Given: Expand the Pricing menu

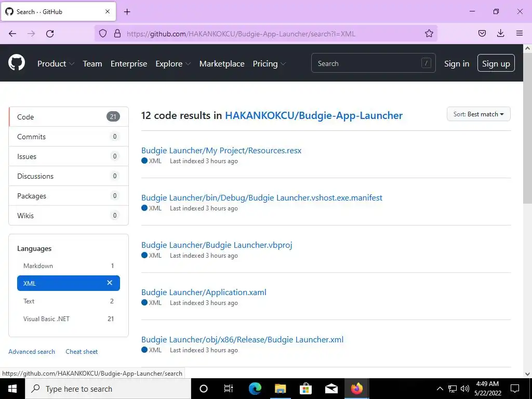Looking at the screenshot, I should (269, 64).
